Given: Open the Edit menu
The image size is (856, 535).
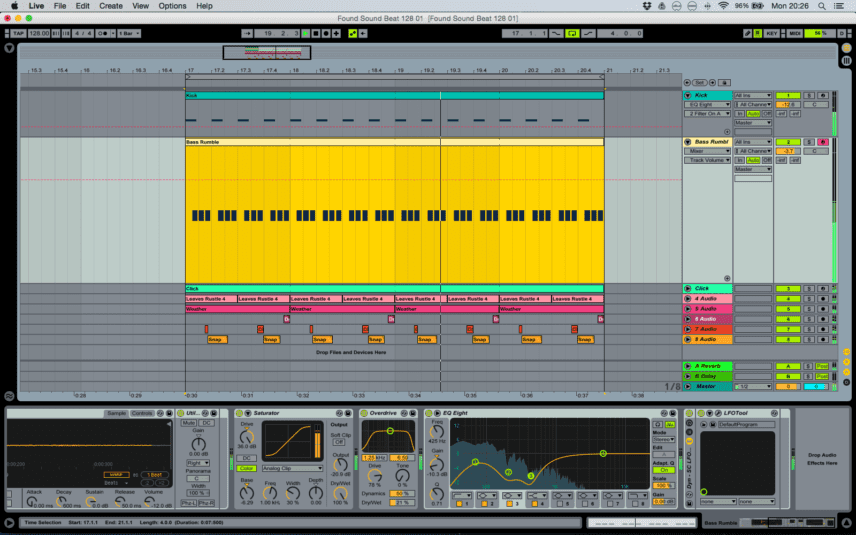Looking at the screenshot, I should point(82,6).
